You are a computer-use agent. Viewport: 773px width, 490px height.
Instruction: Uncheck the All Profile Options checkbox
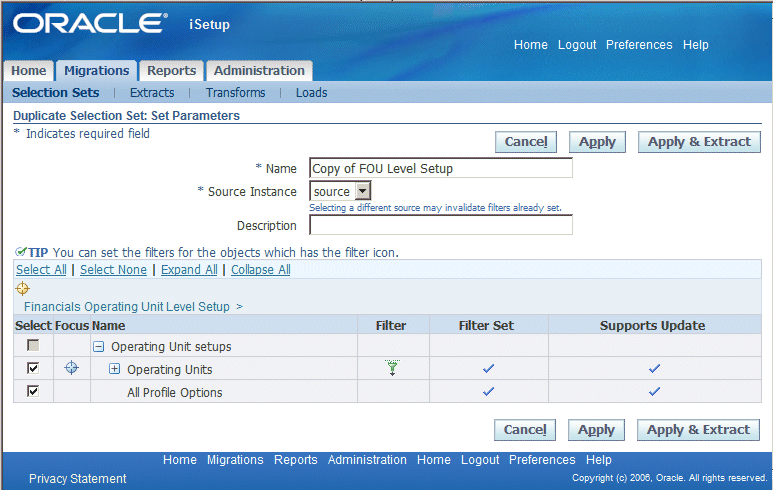[33, 391]
